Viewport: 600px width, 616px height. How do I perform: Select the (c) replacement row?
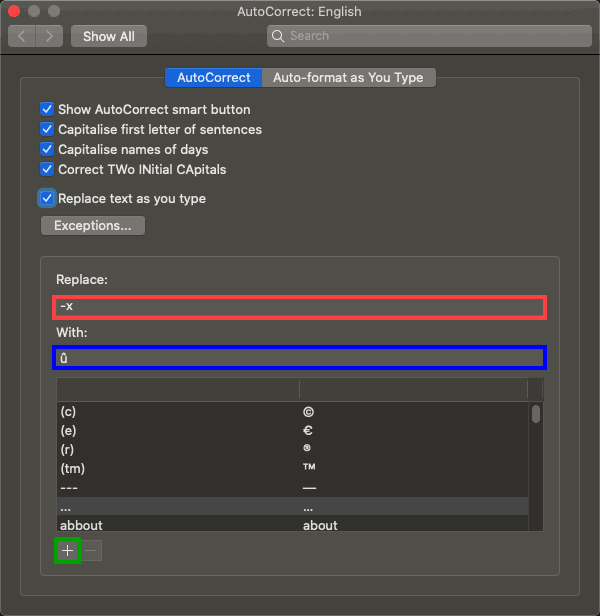[292, 412]
